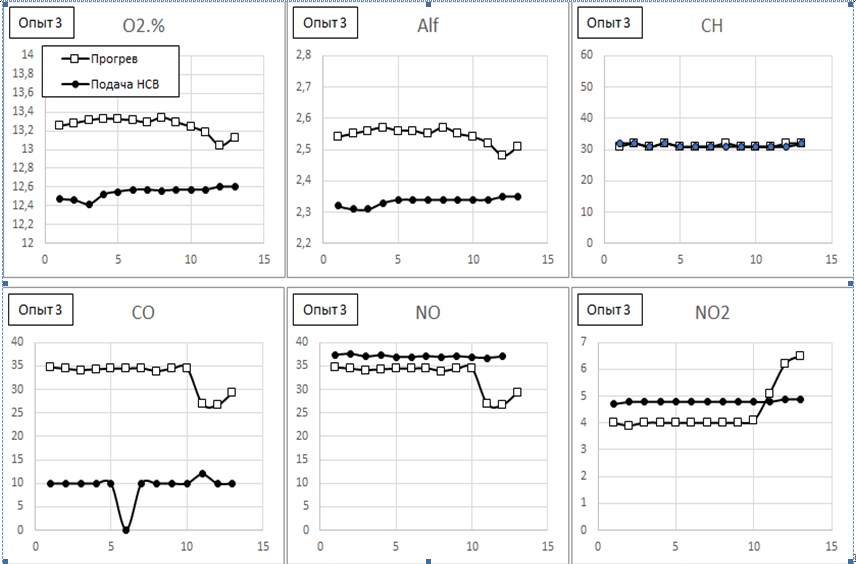Select the CH chart title
This screenshot has height=564, width=856.
[712, 25]
